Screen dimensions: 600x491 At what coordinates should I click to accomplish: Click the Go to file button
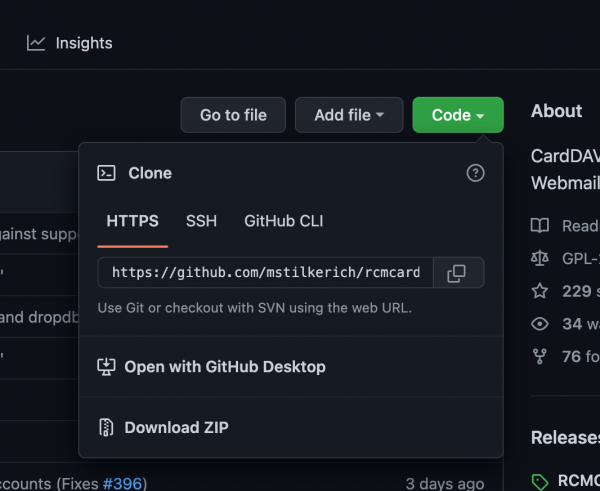coord(233,115)
